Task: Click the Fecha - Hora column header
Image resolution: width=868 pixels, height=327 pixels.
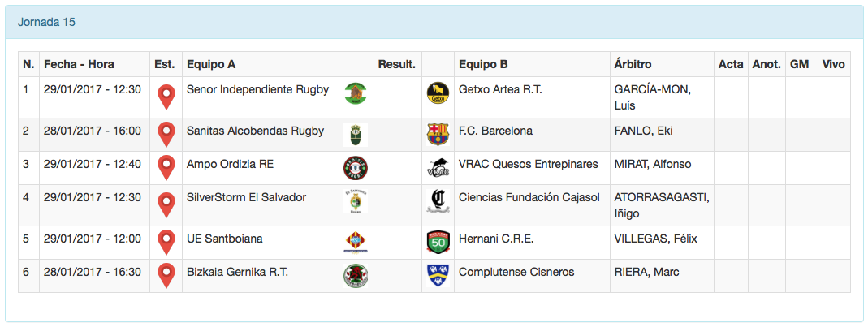Action: point(79,64)
